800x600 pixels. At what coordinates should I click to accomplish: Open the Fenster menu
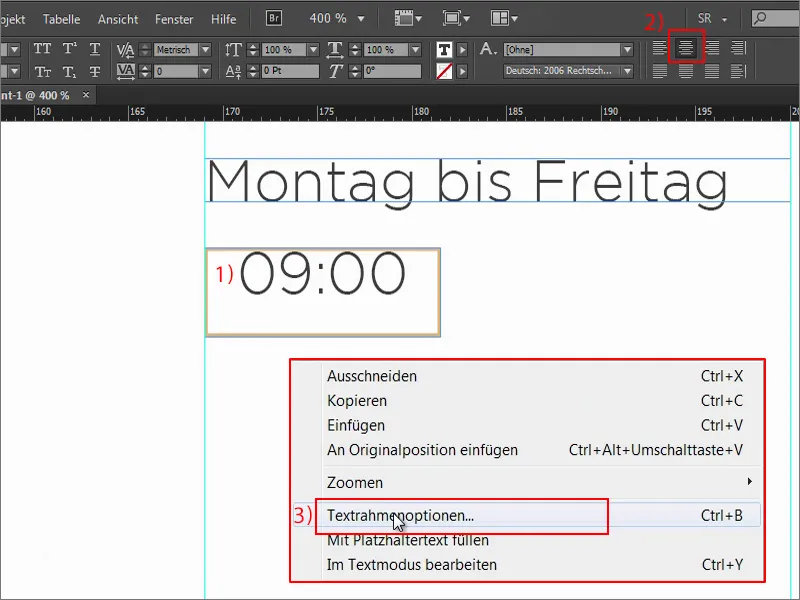pyautogui.click(x=174, y=19)
